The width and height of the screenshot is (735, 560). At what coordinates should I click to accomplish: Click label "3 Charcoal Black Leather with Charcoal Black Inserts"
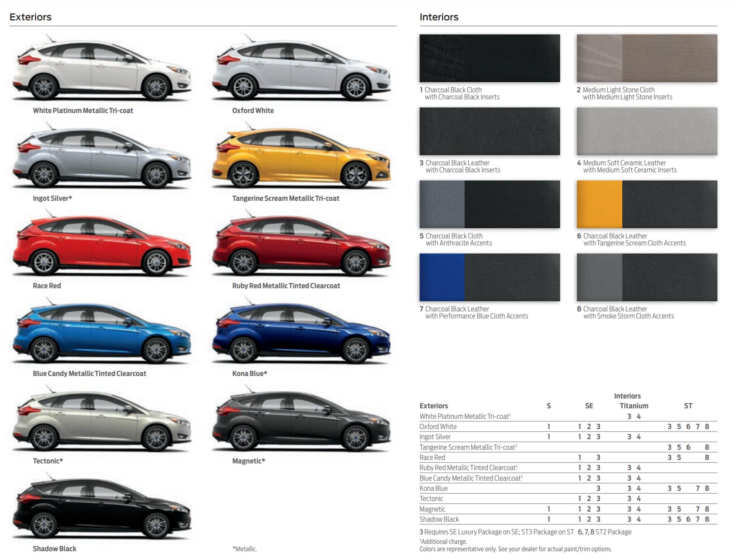click(460, 166)
